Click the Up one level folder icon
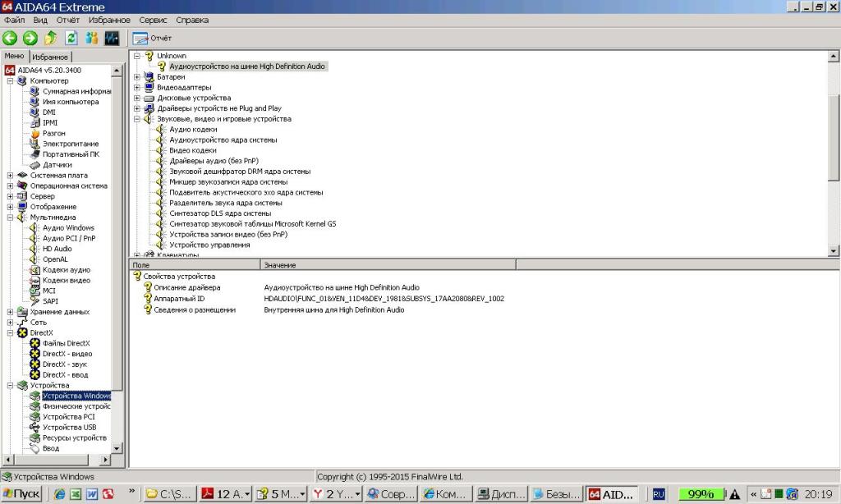This screenshot has height=504, width=841. point(51,38)
